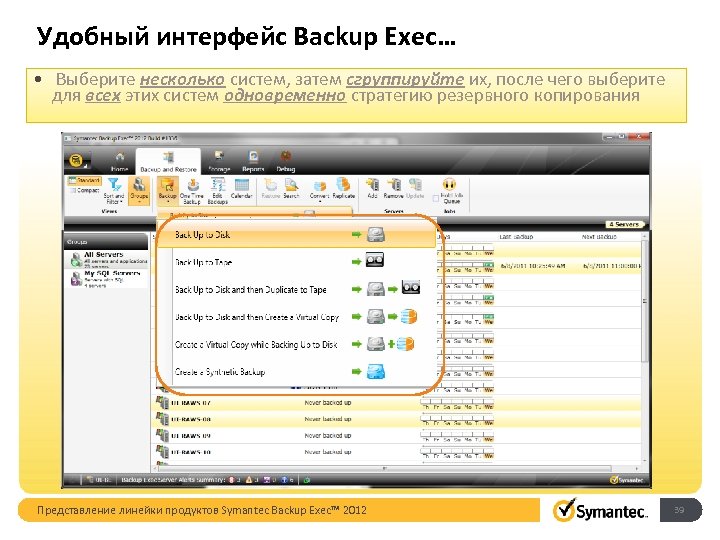This screenshot has height=540, width=720.
Task: Choose Back Up to Disk then Create Virtual Copy
Action: 296,317
